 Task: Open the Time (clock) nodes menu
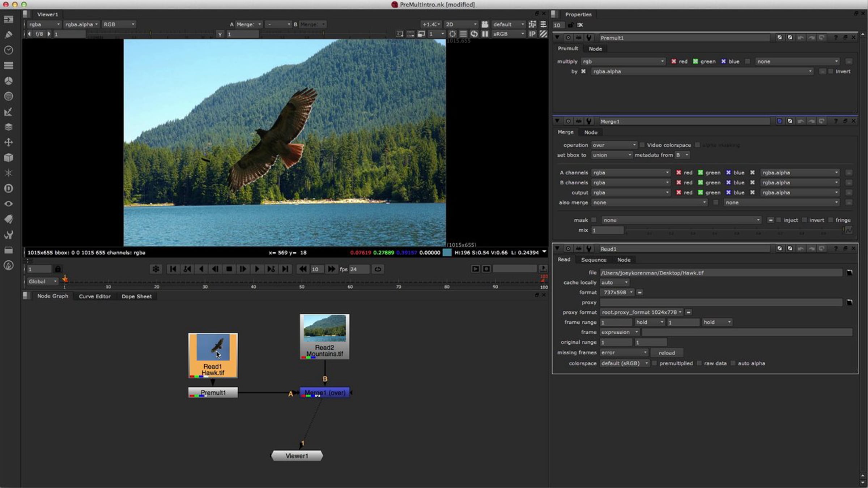coord(8,50)
